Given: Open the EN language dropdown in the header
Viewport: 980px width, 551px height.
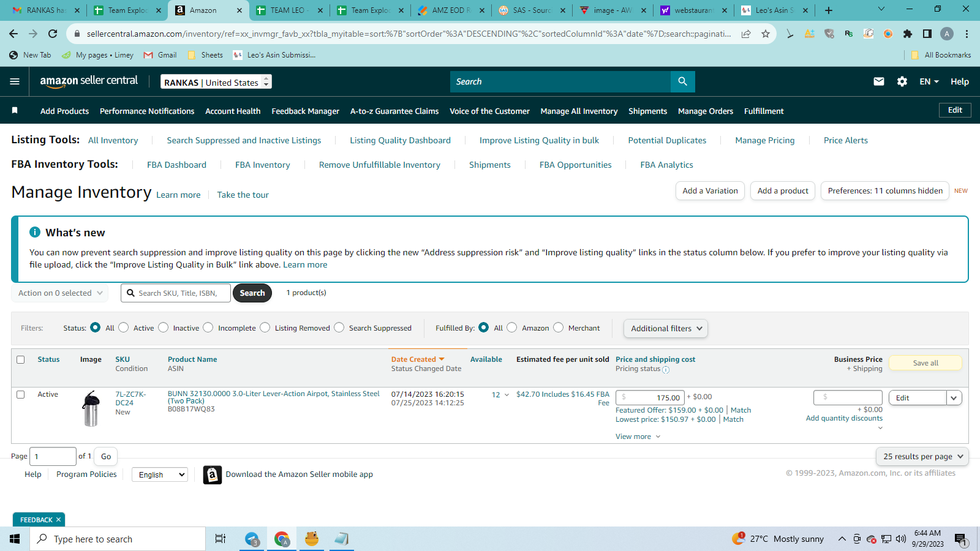Looking at the screenshot, I should pos(929,81).
